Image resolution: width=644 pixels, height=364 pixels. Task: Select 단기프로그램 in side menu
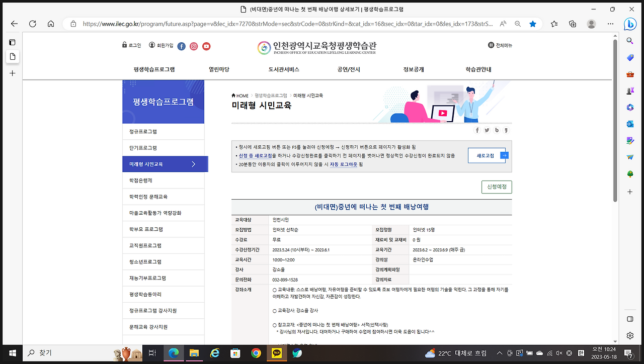pos(163,148)
